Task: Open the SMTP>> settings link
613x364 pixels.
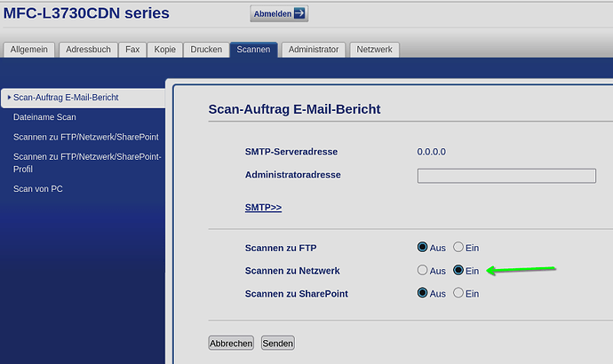Action: [x=263, y=207]
